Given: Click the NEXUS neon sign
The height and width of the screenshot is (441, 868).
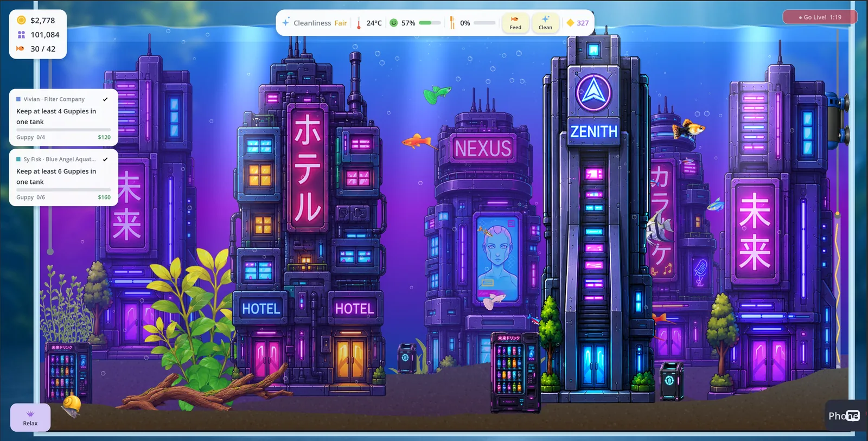Looking at the screenshot, I should tap(483, 148).
